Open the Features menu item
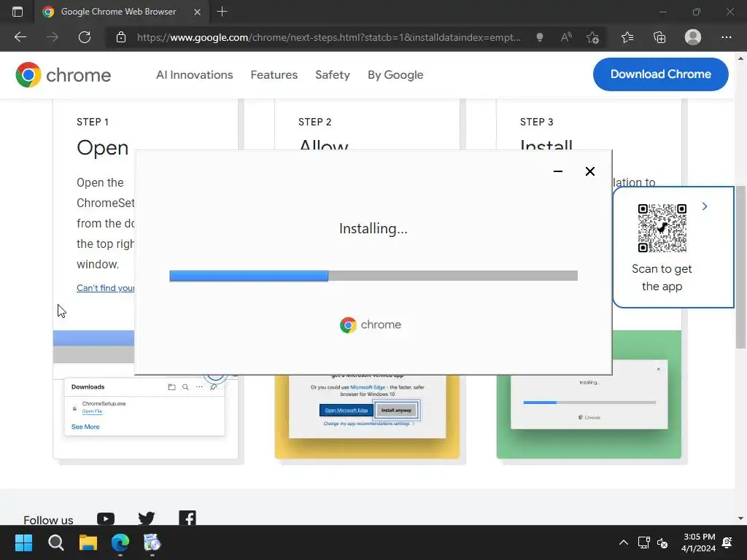This screenshot has width=747, height=560. pyautogui.click(x=274, y=75)
